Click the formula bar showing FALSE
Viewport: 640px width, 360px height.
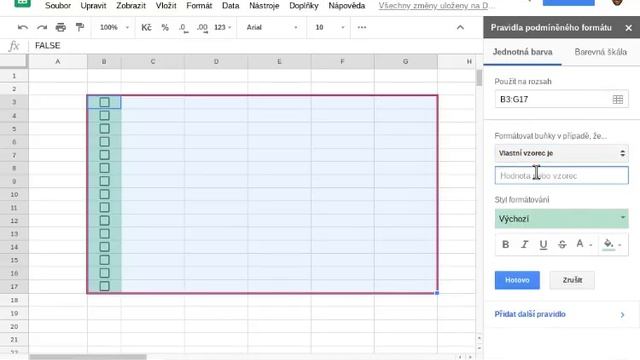coord(257,46)
